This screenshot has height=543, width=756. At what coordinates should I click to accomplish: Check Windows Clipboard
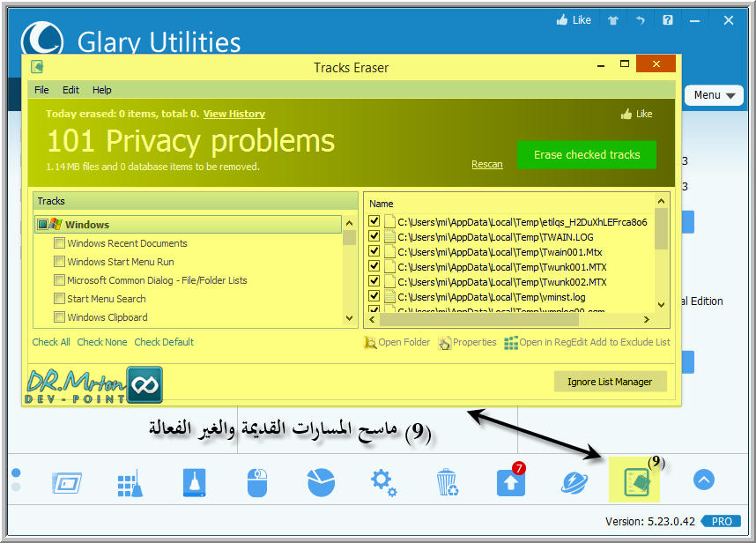[x=59, y=317]
